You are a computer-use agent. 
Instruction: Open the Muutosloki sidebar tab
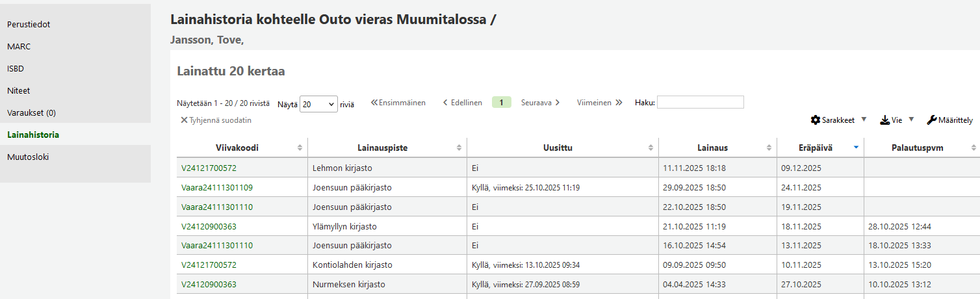28,157
